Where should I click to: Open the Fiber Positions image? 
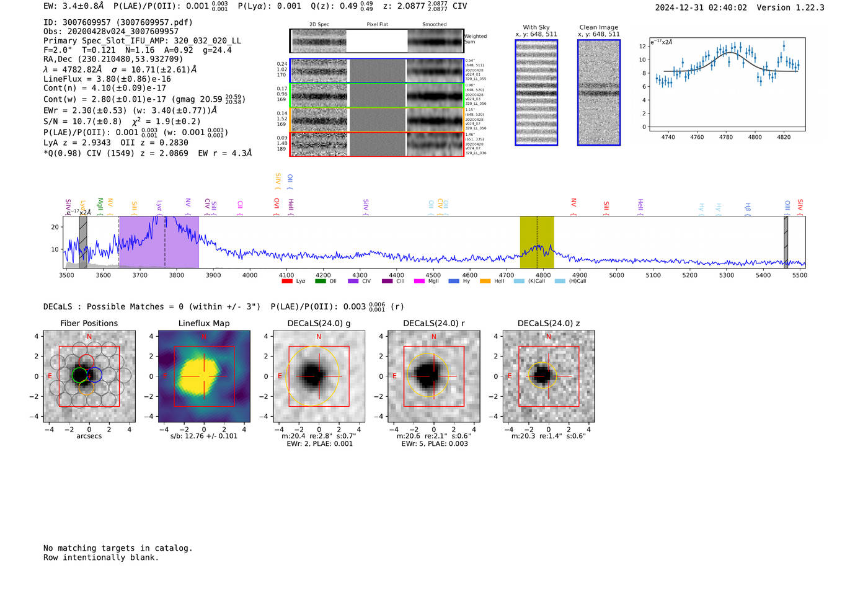(x=89, y=376)
